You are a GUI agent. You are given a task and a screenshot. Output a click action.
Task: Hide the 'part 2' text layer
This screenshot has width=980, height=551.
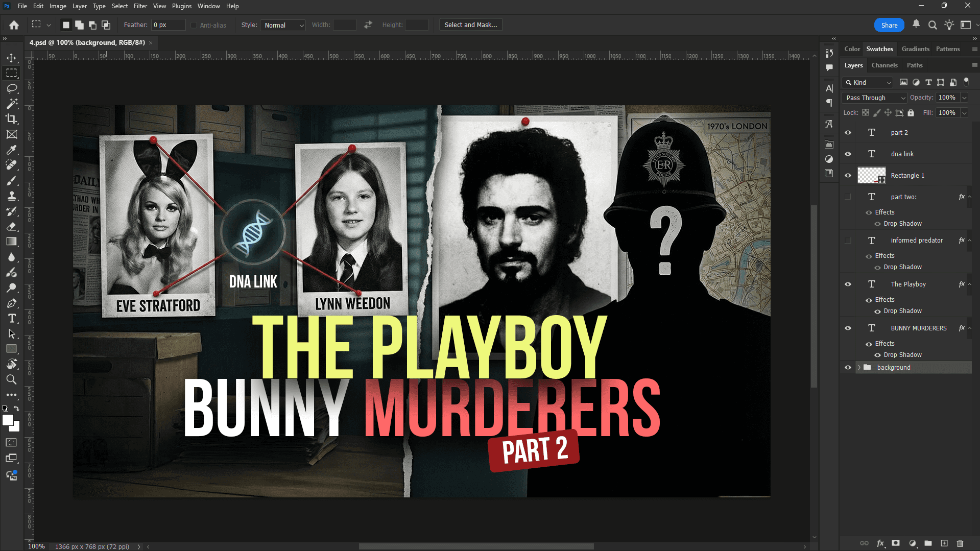click(x=848, y=133)
